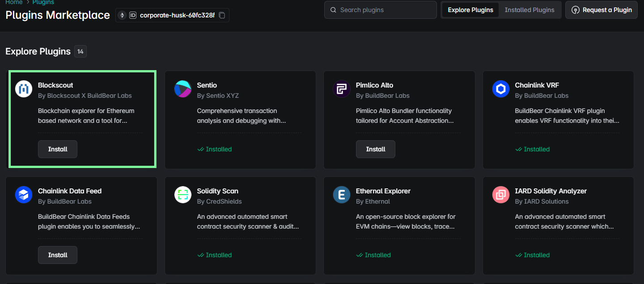644x284 pixels.
Task: Install the Pimlico Alto plugin
Action: click(375, 149)
